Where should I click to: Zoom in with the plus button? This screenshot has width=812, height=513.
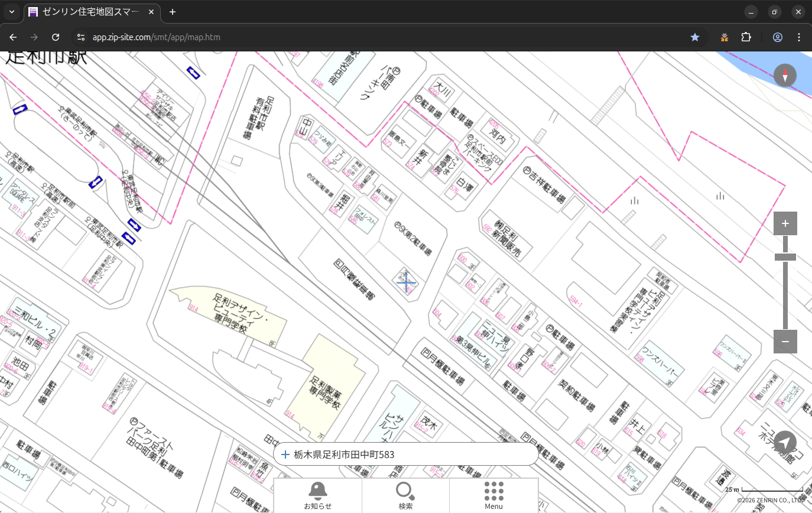coord(785,223)
